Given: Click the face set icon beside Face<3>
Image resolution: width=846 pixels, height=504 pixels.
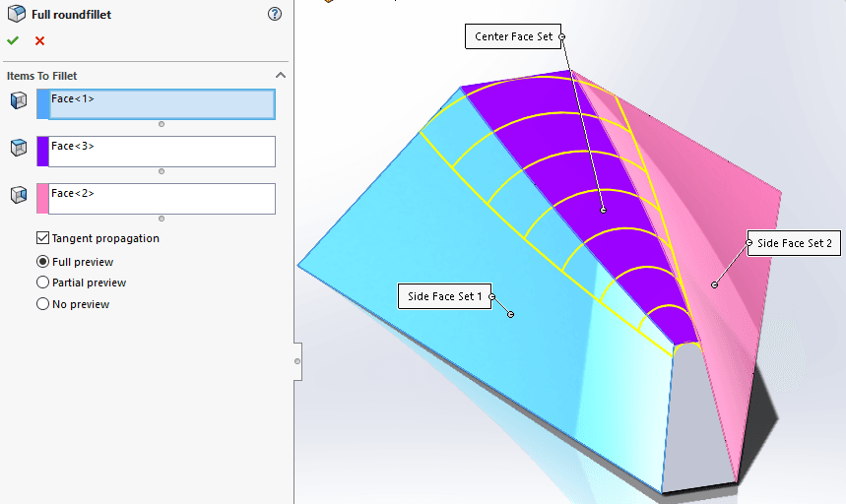Looking at the screenshot, I should 18,148.
